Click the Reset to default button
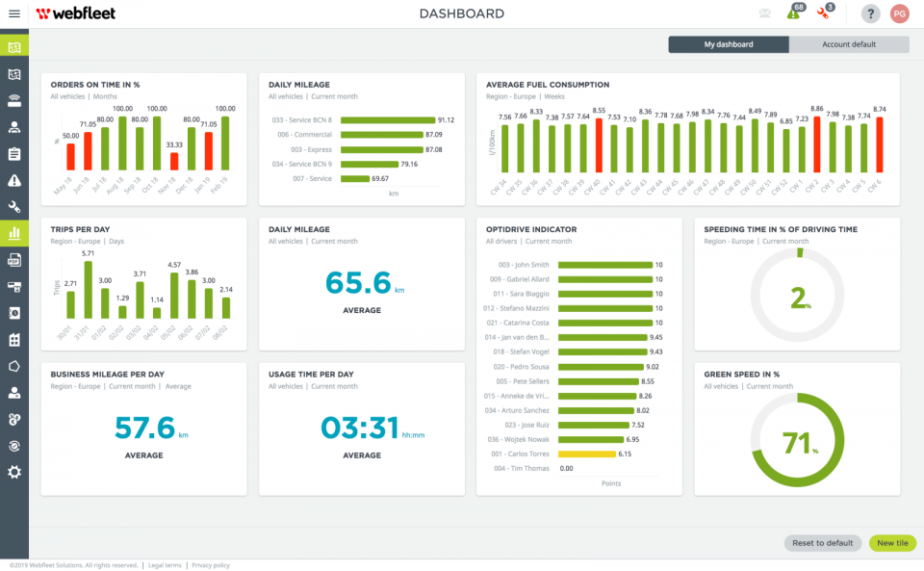 [822, 543]
